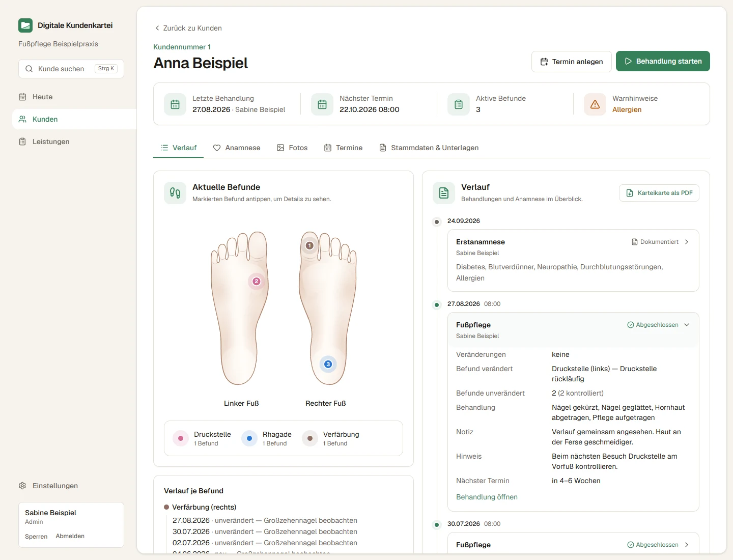Click the blue Rhagade legend swatch

pyautogui.click(x=249, y=438)
